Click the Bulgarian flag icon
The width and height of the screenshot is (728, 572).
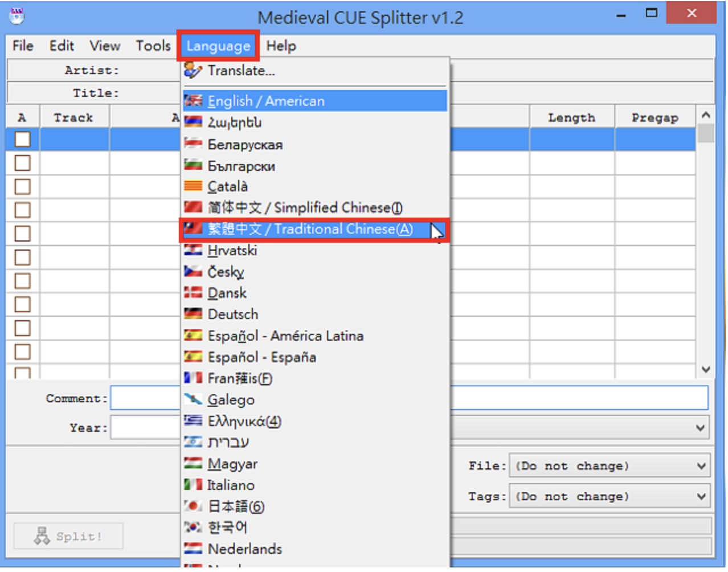[193, 165]
